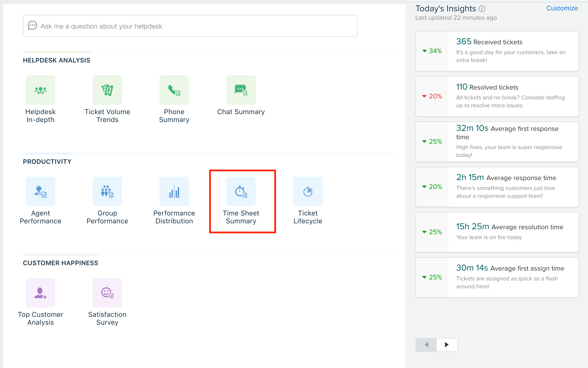The width and height of the screenshot is (588, 368).
Task: Open the Phone Summary report
Action: point(174,90)
